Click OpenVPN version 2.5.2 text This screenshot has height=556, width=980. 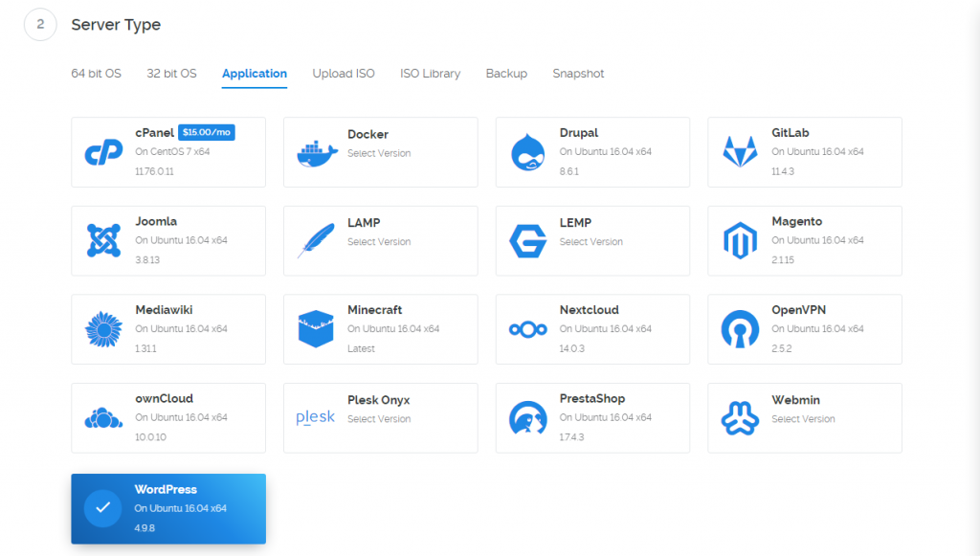coord(781,348)
